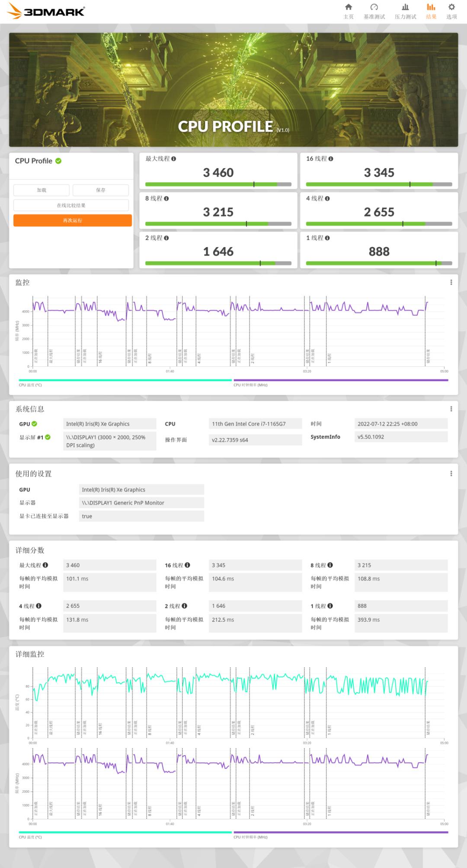
Task: Open the 系统信息 panel three-dot menu
Action: (451, 409)
